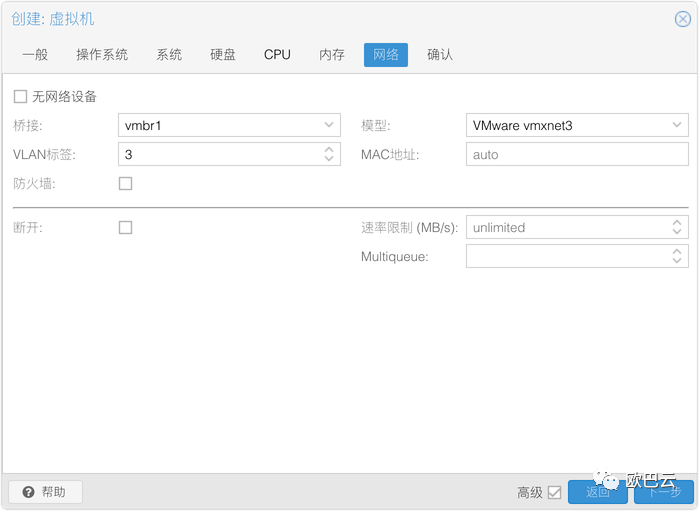This screenshot has height=511, width=699.
Task: Go to the 系统 tab
Action: coord(169,55)
